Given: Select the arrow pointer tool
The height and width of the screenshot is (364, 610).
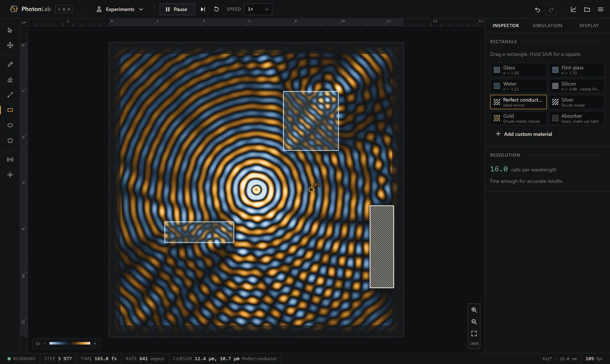Looking at the screenshot, I should pyautogui.click(x=10, y=30).
